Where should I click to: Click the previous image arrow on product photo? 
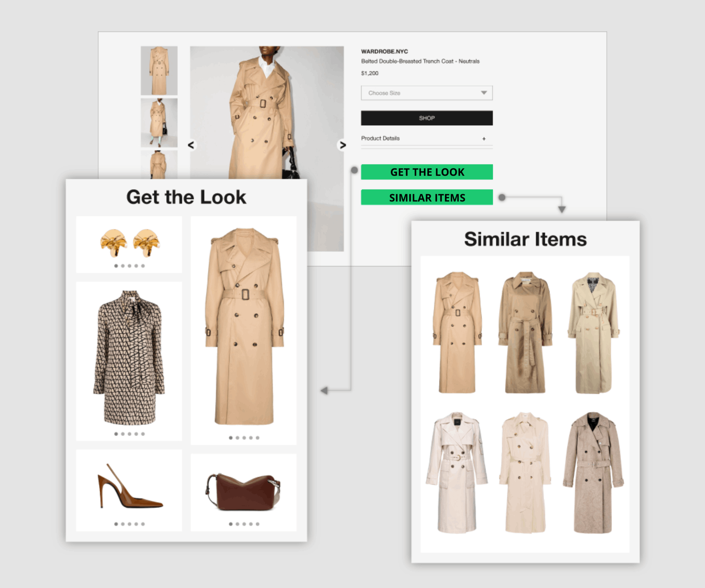191,145
